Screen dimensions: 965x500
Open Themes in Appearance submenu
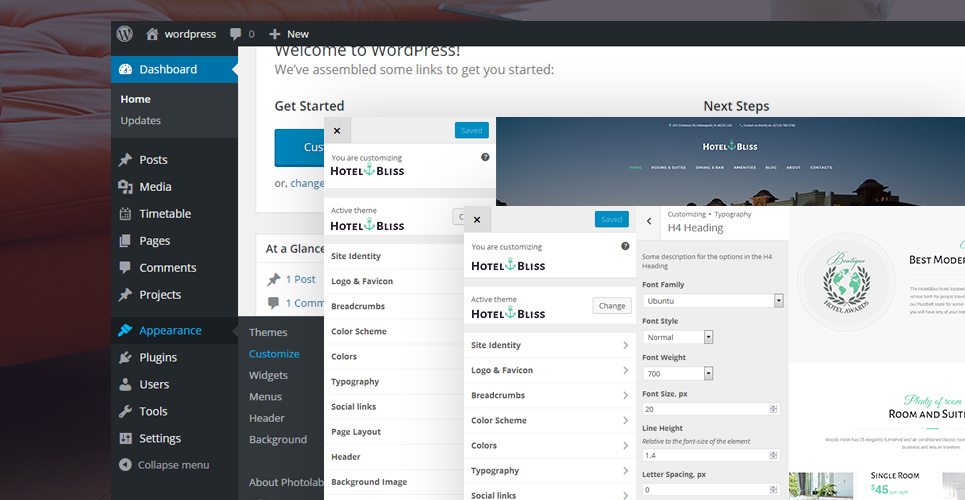(x=268, y=333)
